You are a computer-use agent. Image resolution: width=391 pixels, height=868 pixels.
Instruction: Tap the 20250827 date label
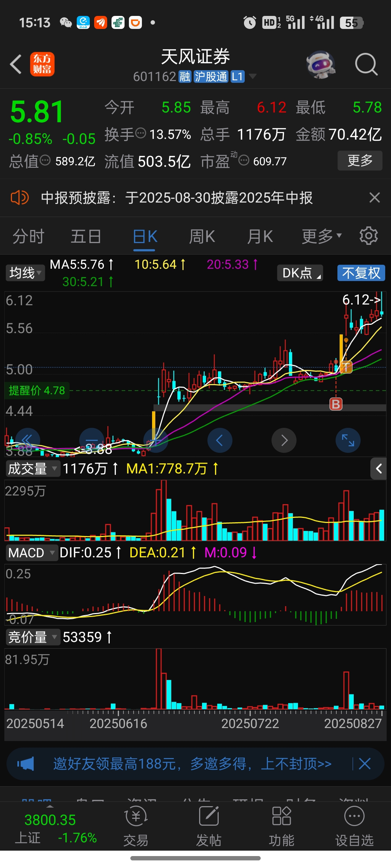tap(353, 723)
